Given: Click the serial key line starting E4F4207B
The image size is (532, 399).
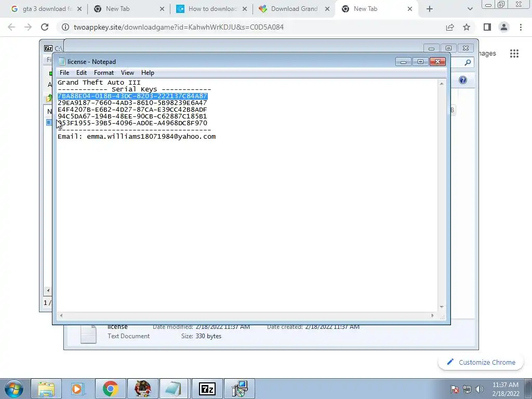Looking at the screenshot, I should click(x=132, y=110).
